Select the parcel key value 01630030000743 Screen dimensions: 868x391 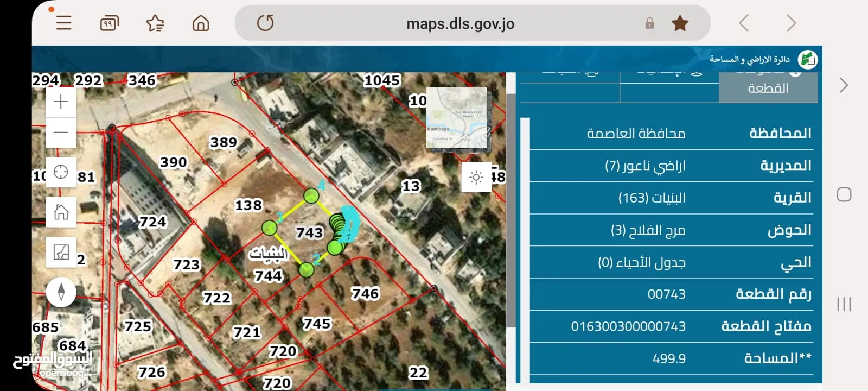(628, 326)
